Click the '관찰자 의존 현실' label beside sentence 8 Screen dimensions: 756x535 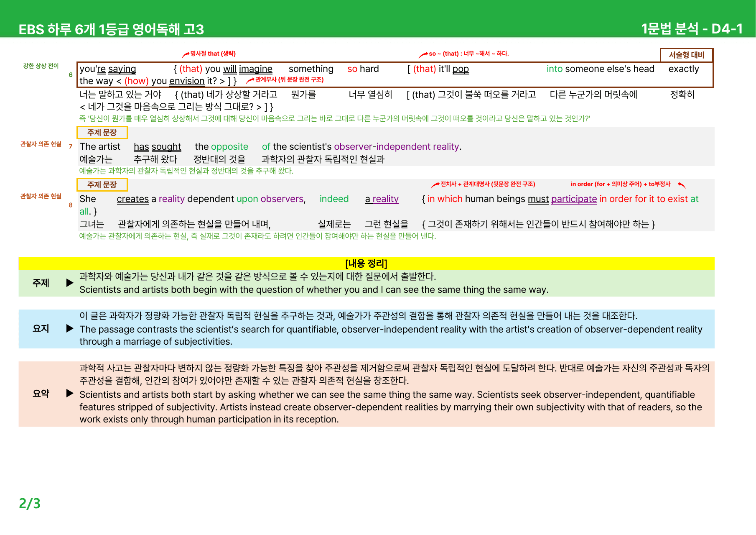(x=41, y=196)
